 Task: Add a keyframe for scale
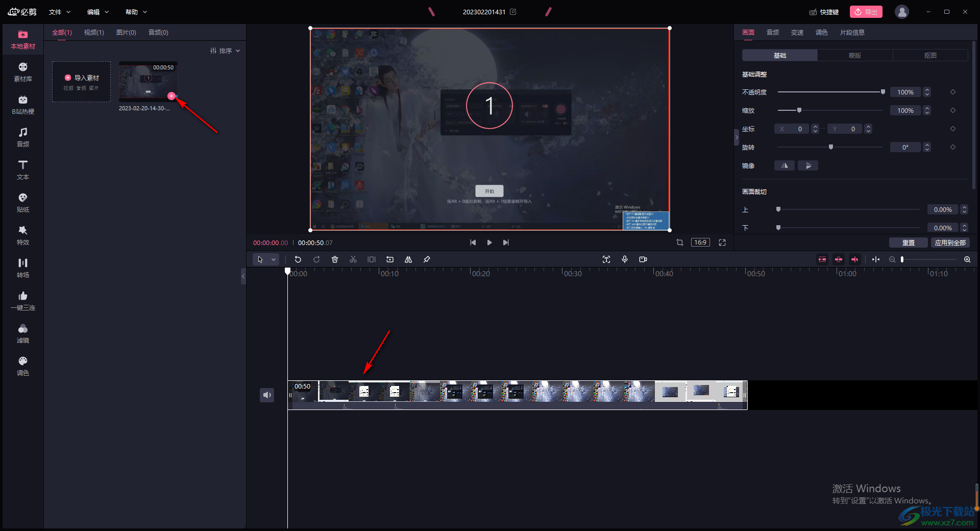[953, 110]
